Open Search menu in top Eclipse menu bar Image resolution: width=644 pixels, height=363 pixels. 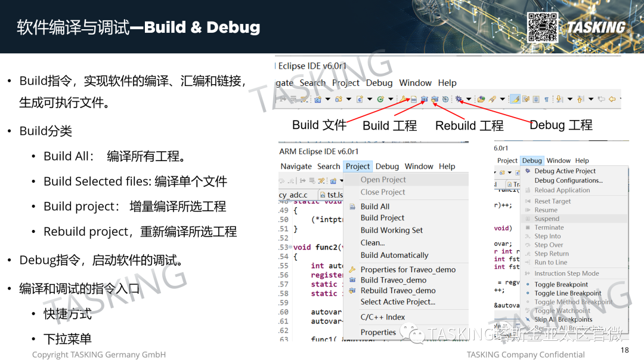click(312, 83)
